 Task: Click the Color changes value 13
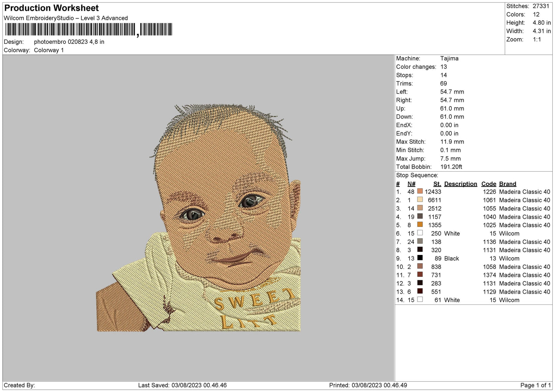(x=444, y=67)
